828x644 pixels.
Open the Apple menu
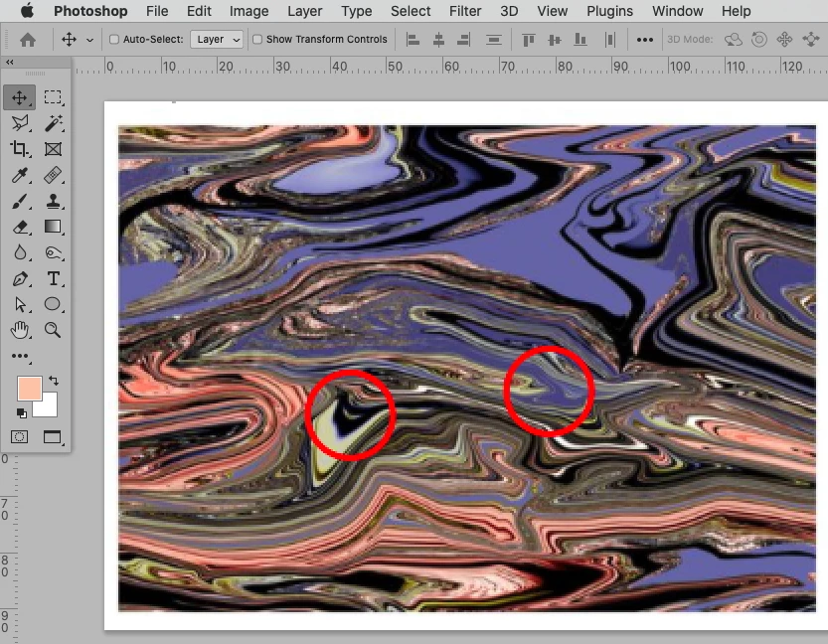pyautogui.click(x=27, y=11)
